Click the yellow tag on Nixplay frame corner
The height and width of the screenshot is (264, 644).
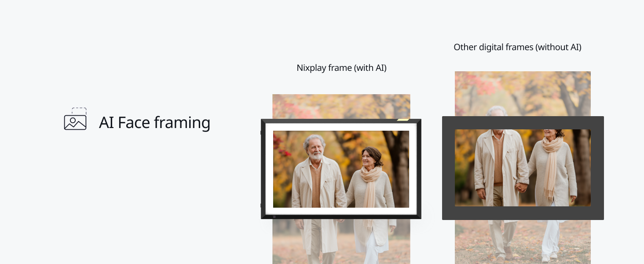(x=403, y=119)
